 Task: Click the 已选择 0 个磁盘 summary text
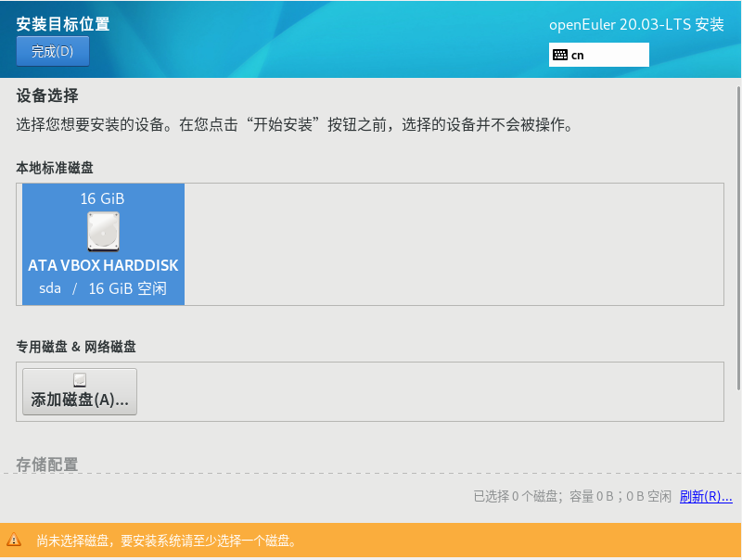pos(572,496)
